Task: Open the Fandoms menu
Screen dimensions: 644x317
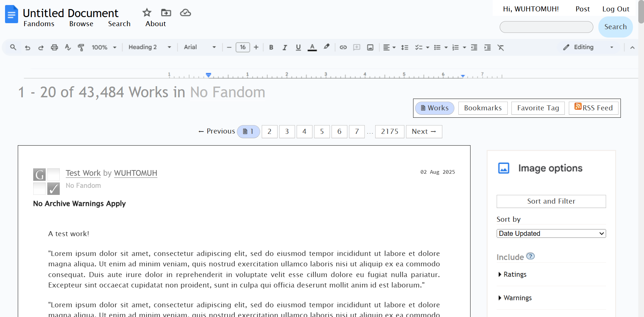Action: [x=39, y=24]
